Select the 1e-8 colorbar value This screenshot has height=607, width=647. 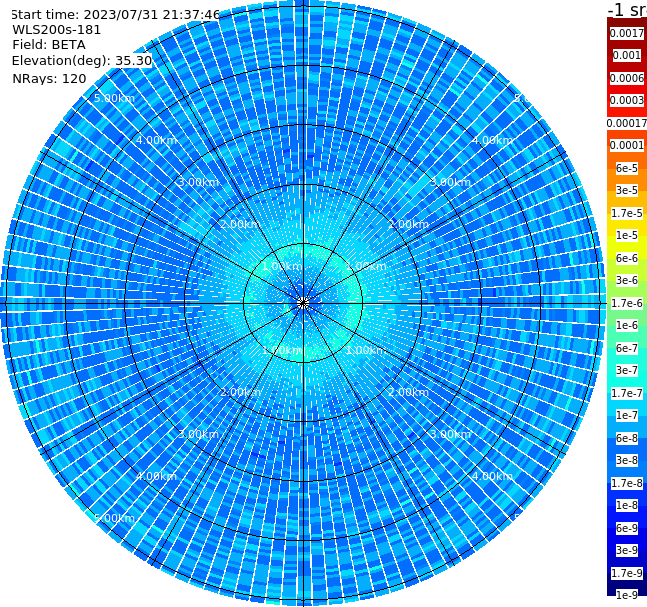627,505
